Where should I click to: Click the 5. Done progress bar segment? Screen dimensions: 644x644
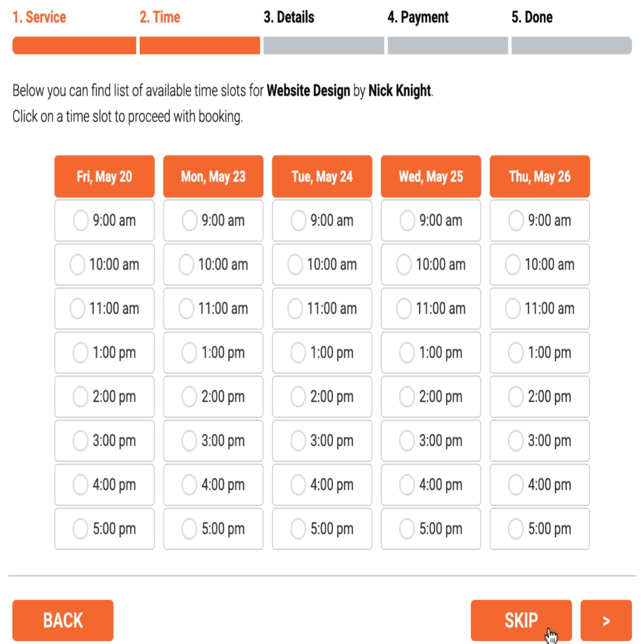[572, 45]
